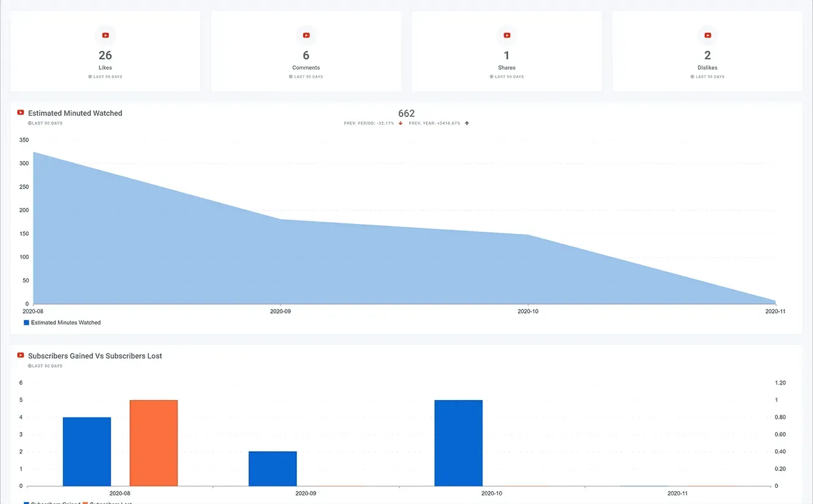Click YouTube icon beside Subscribers Gained Vs Lost title

[21, 355]
